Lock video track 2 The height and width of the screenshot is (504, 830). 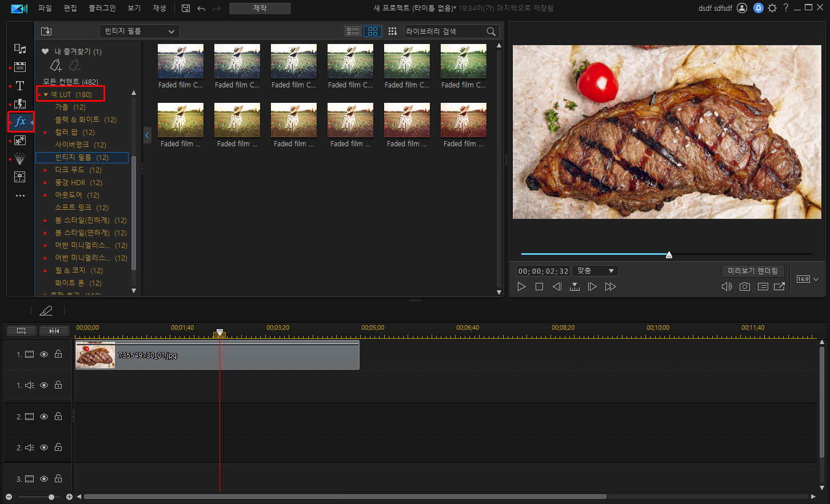(x=58, y=417)
